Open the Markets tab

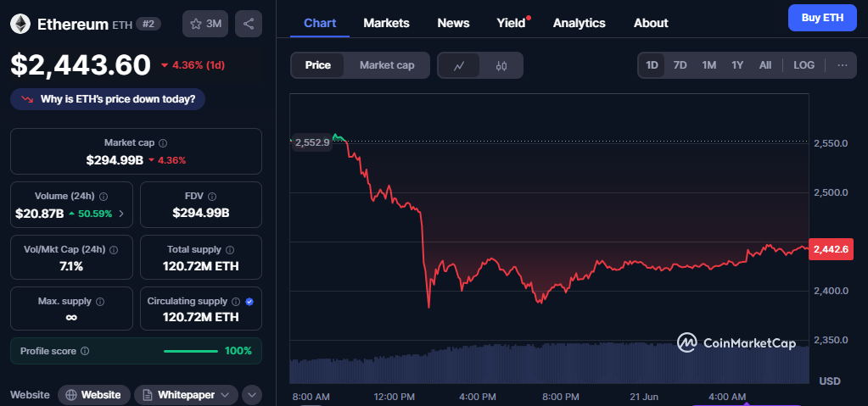[386, 23]
